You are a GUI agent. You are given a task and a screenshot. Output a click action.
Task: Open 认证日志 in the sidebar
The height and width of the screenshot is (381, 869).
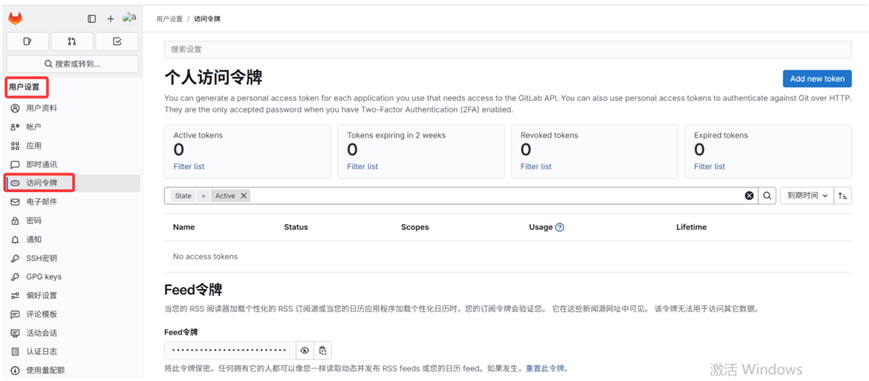coord(73,352)
